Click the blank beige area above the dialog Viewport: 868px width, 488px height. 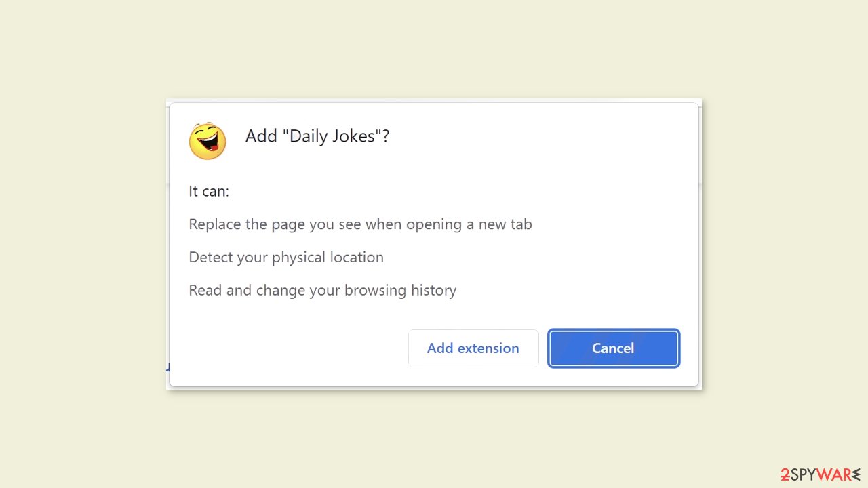pyautogui.click(x=434, y=47)
